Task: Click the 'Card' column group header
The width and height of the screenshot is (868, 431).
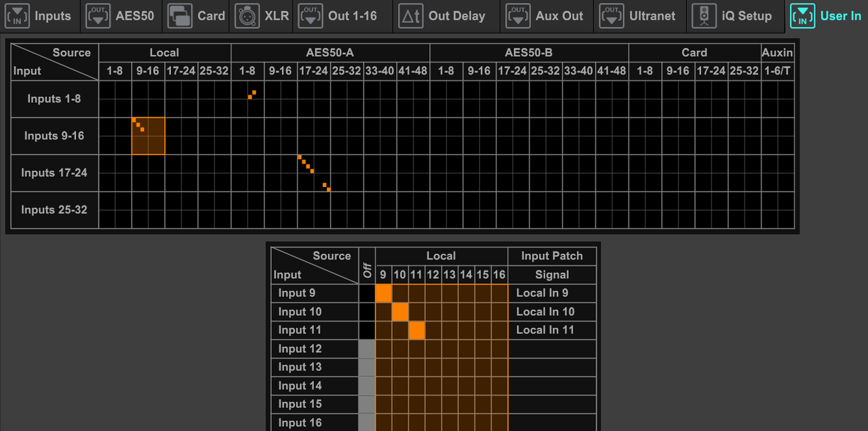Action: click(x=694, y=53)
